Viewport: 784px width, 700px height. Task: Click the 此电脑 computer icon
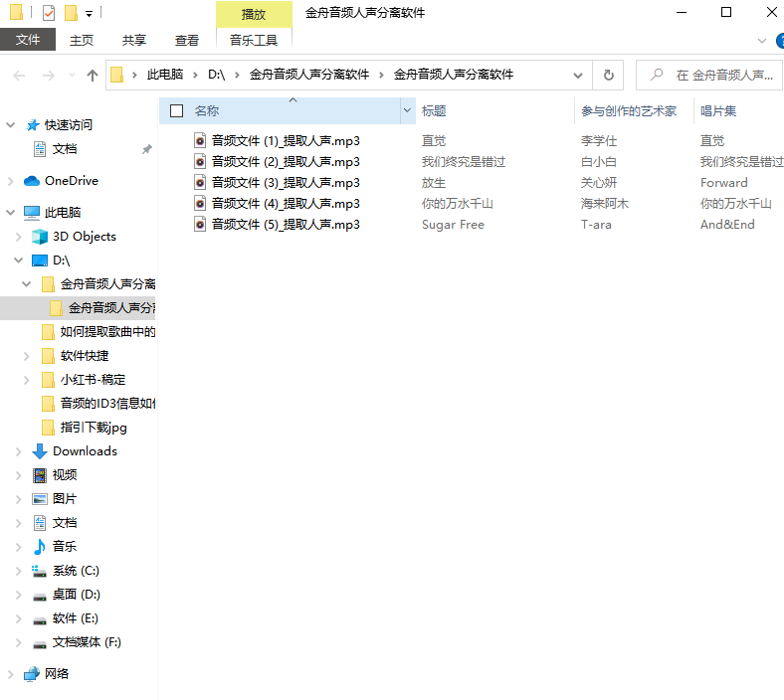[x=32, y=213]
